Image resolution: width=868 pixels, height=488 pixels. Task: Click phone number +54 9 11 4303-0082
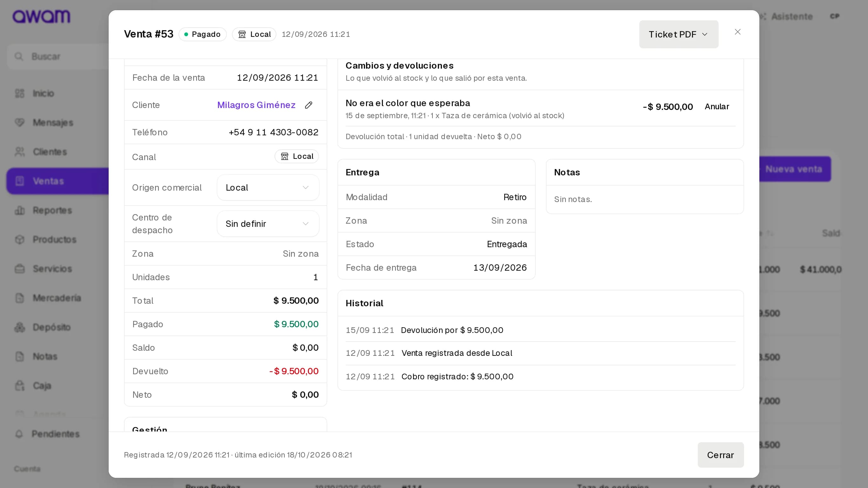(273, 132)
